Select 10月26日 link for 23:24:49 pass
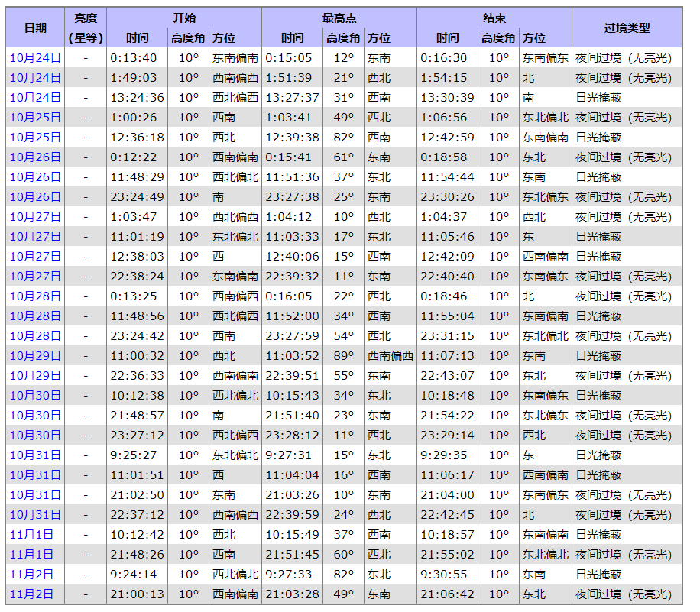Image resolution: width=700 pixels, height=612 pixels. coord(35,197)
